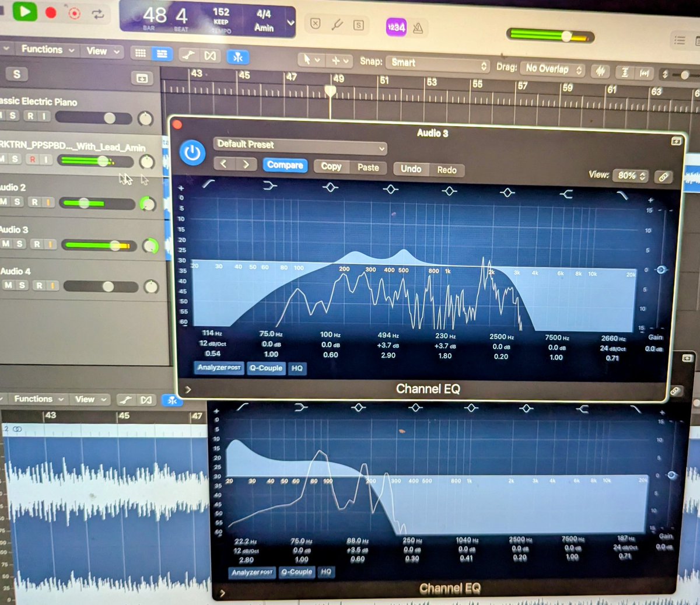Record-enable the Audio 4 track
This screenshot has height=605, width=700.
39,285
